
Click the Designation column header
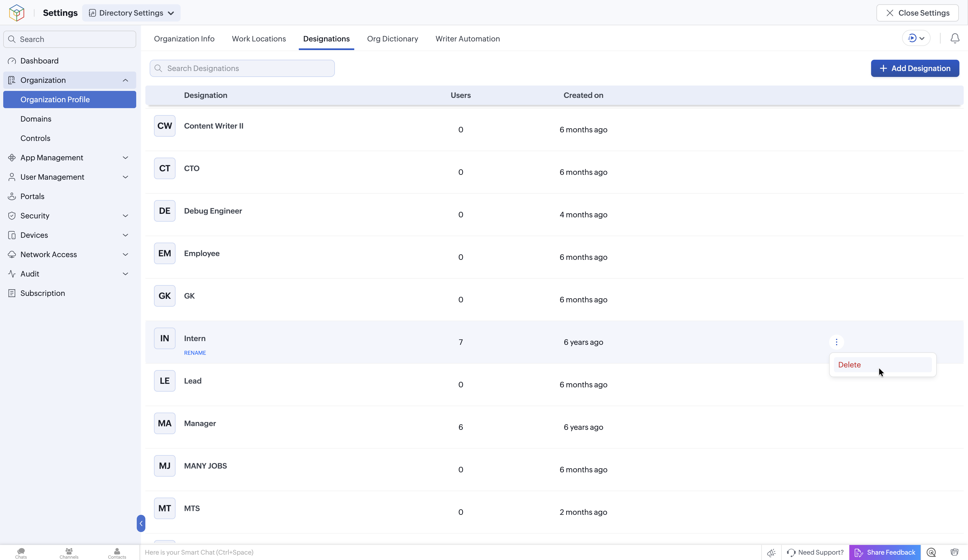click(205, 95)
